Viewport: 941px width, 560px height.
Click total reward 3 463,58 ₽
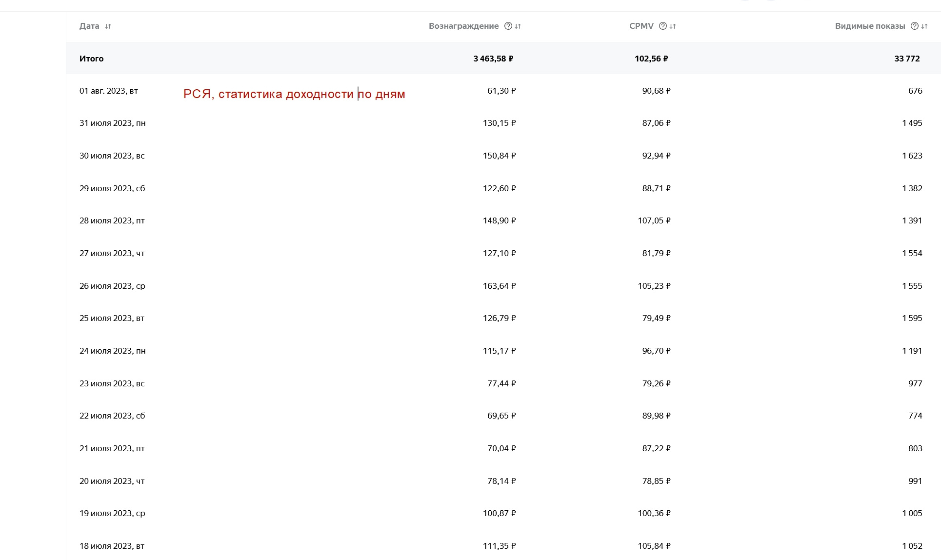click(x=493, y=59)
